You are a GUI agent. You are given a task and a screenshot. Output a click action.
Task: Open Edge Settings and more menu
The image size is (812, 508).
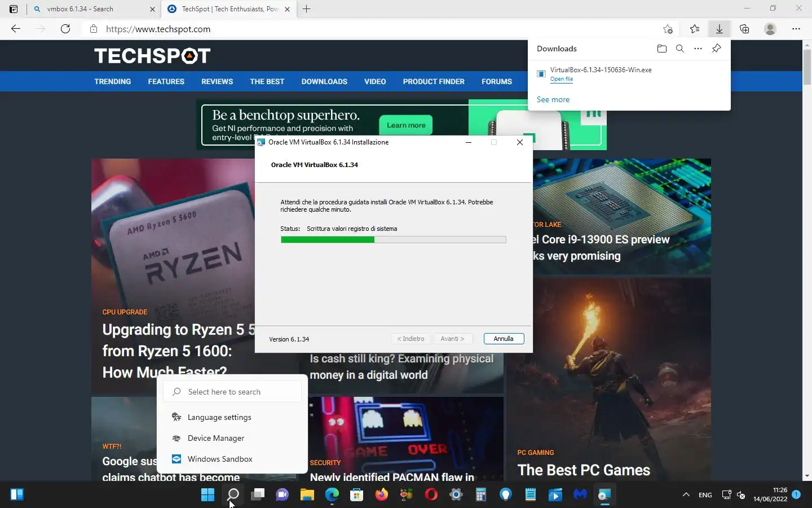[x=796, y=29]
